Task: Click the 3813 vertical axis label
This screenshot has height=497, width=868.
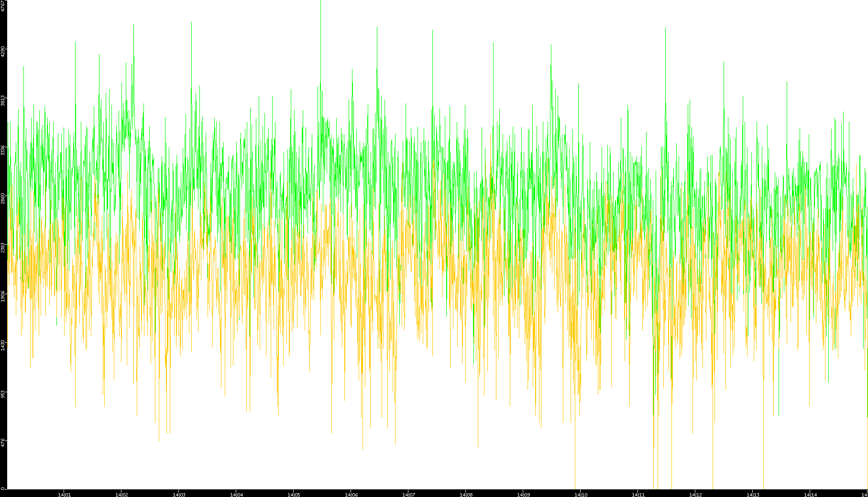Action: [x=3, y=100]
